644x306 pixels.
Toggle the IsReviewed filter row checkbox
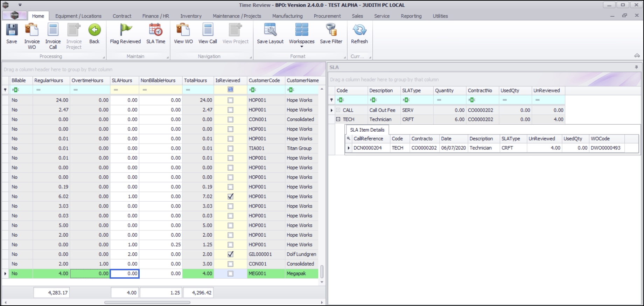[x=230, y=90]
